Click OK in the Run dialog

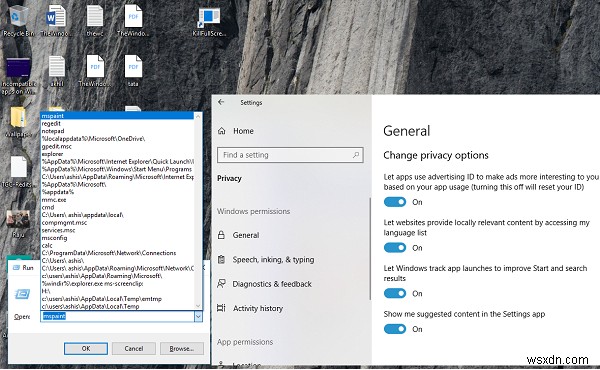(x=86, y=349)
